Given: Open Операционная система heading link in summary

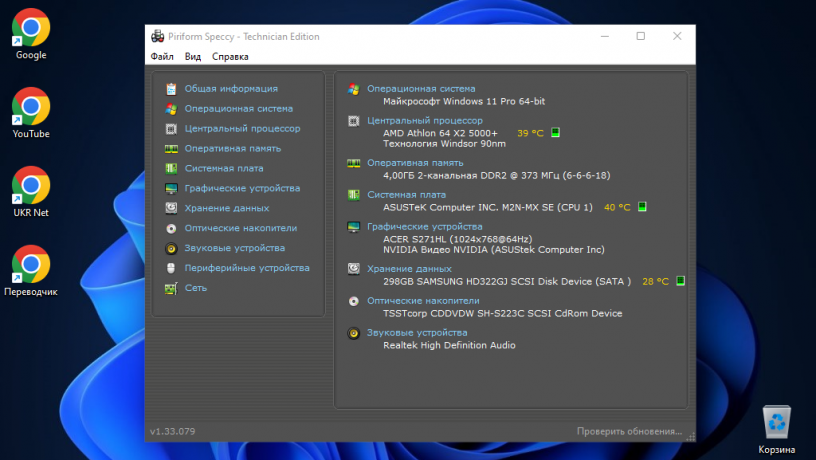Looking at the screenshot, I should (421, 88).
